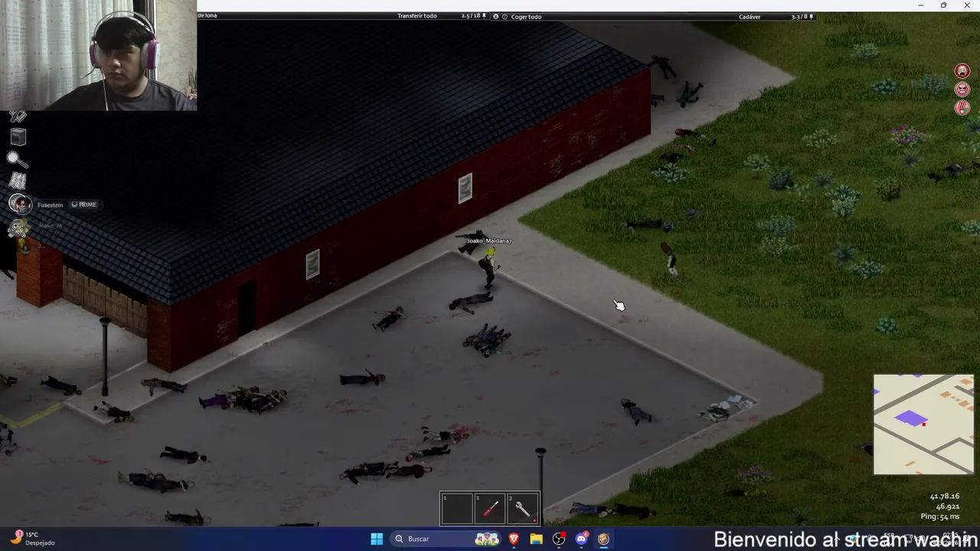The height and width of the screenshot is (551, 980).
Task: Click the PRIME badge next to Fusestein
Action: [x=84, y=204]
